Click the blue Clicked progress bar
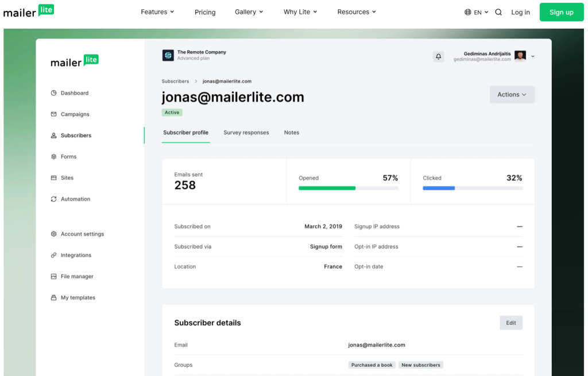Image resolution: width=588 pixels, height=376 pixels. pos(439,188)
